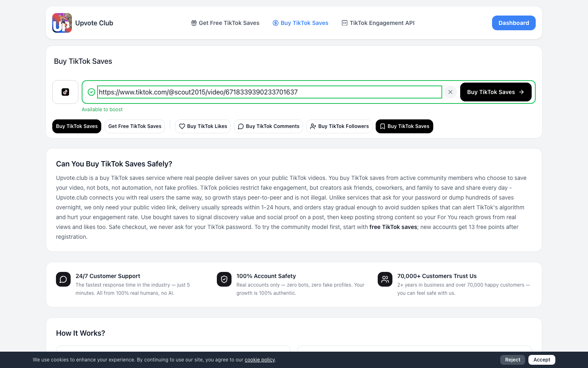Click the TikTok platform icon button

point(65,92)
